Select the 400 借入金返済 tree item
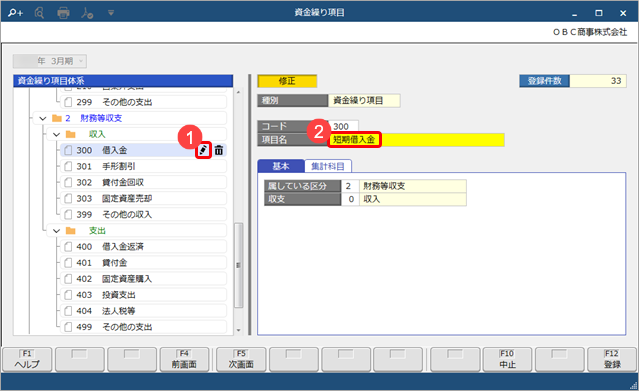Viewport: 639px width, 391px height. (143, 247)
